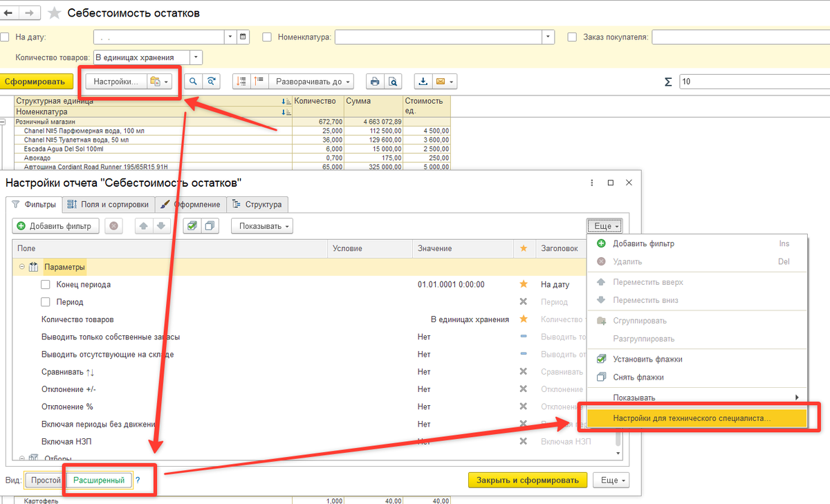The image size is (830, 504).
Task: Choose Настройки для технического специалиста menu item
Action: (697, 418)
